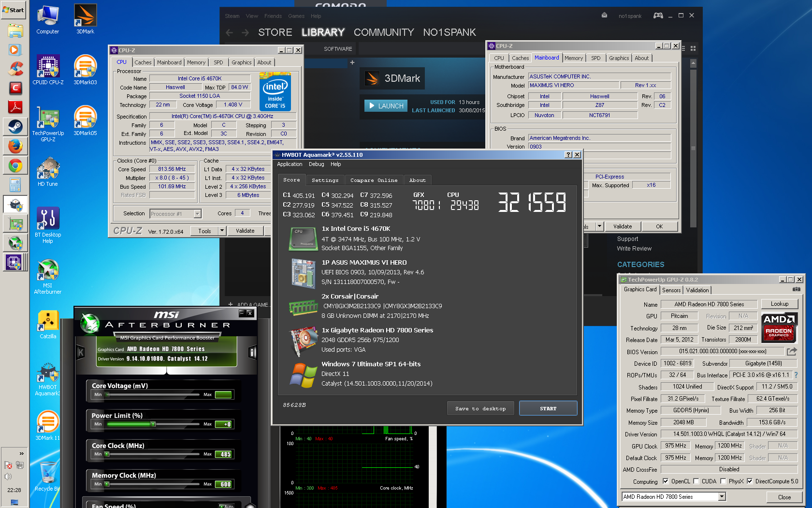
Task: Click the Steam back arrow
Action: pos(230,32)
